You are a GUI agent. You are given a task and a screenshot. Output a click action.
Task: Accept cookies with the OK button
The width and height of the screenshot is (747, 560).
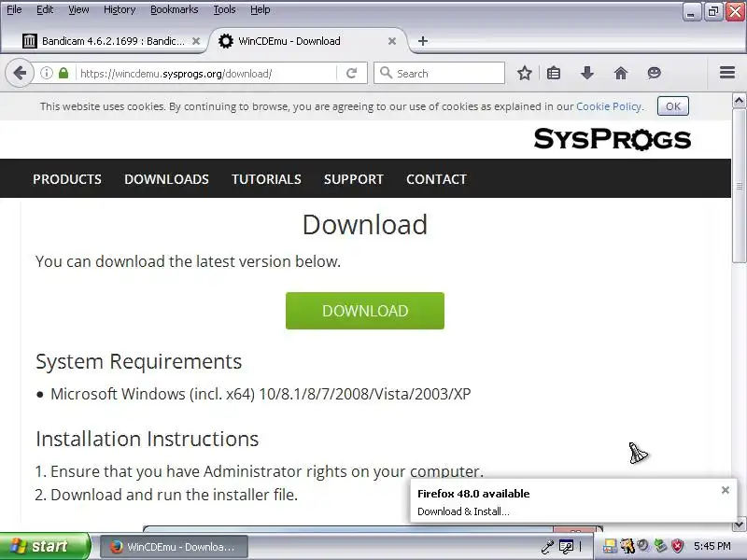672,105
